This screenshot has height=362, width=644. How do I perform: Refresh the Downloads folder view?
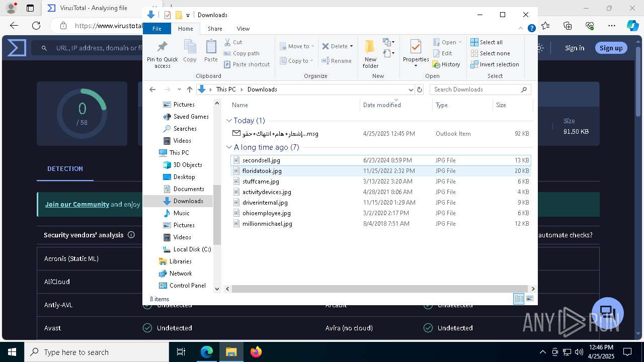(x=420, y=89)
